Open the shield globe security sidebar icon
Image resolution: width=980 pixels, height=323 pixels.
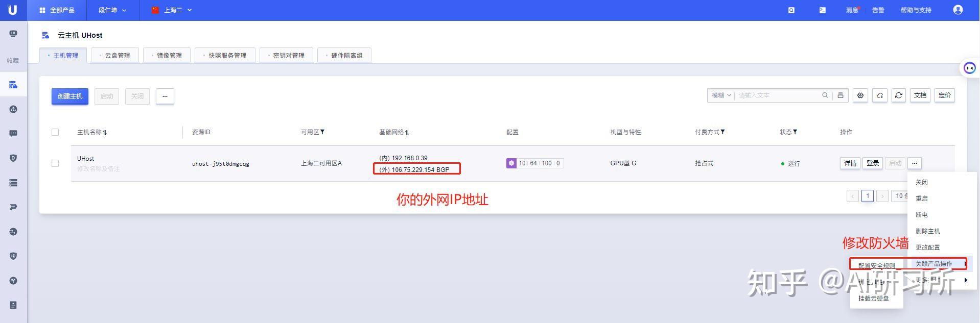pos(13,256)
